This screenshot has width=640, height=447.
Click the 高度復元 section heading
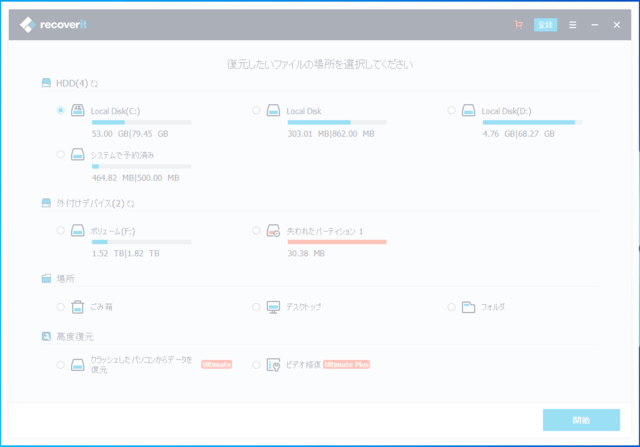click(75, 337)
